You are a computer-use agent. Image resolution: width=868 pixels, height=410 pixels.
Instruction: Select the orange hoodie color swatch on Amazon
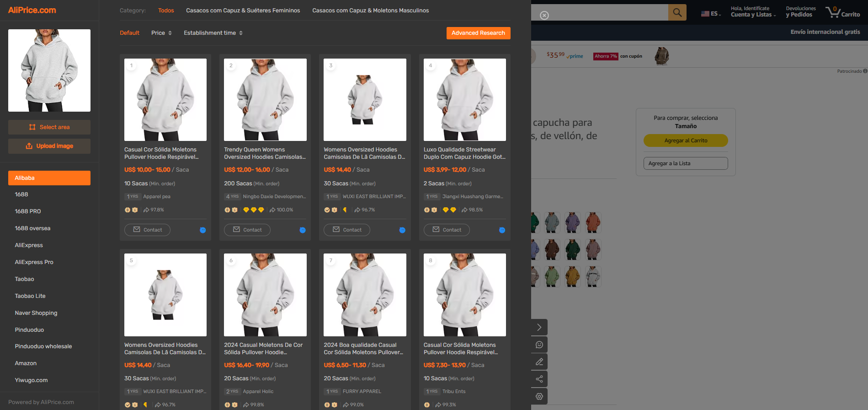coord(593,222)
